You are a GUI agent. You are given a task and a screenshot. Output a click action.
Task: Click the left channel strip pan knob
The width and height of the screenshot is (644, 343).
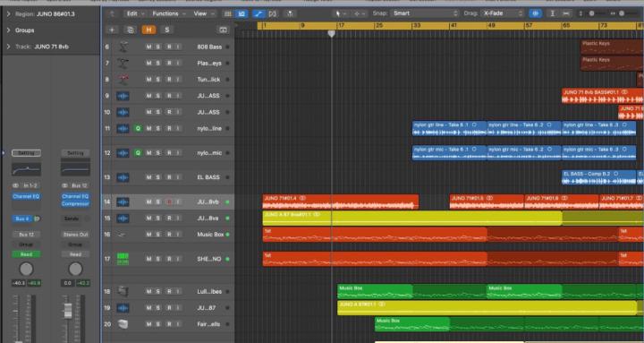26,270
